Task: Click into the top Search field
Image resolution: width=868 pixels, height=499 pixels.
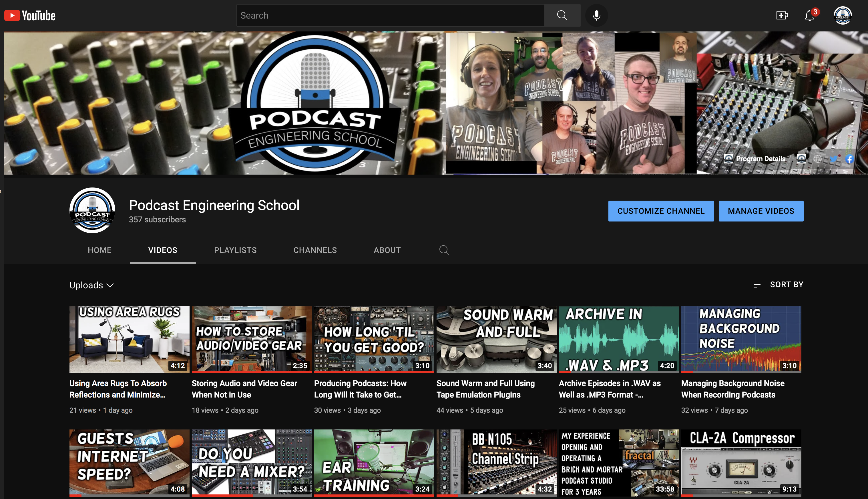Action: tap(390, 15)
